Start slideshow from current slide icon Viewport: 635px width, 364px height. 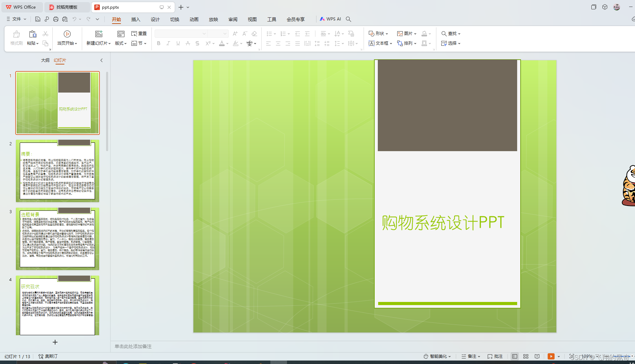[67, 34]
